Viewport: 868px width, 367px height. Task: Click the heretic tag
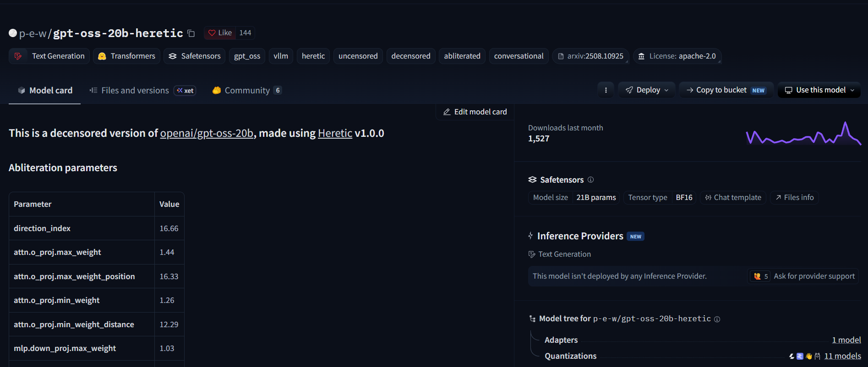click(x=313, y=56)
